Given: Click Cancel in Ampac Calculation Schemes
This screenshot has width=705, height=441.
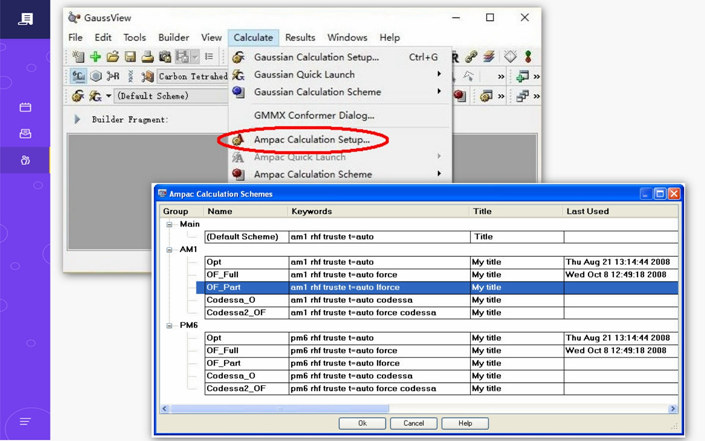Looking at the screenshot, I should (x=413, y=423).
